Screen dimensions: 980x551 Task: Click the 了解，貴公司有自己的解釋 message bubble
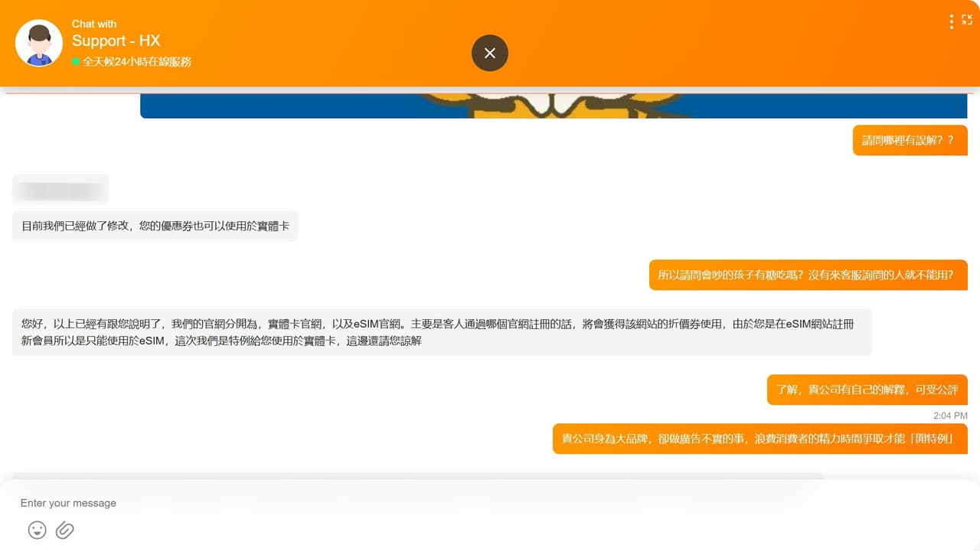pyautogui.click(x=867, y=390)
